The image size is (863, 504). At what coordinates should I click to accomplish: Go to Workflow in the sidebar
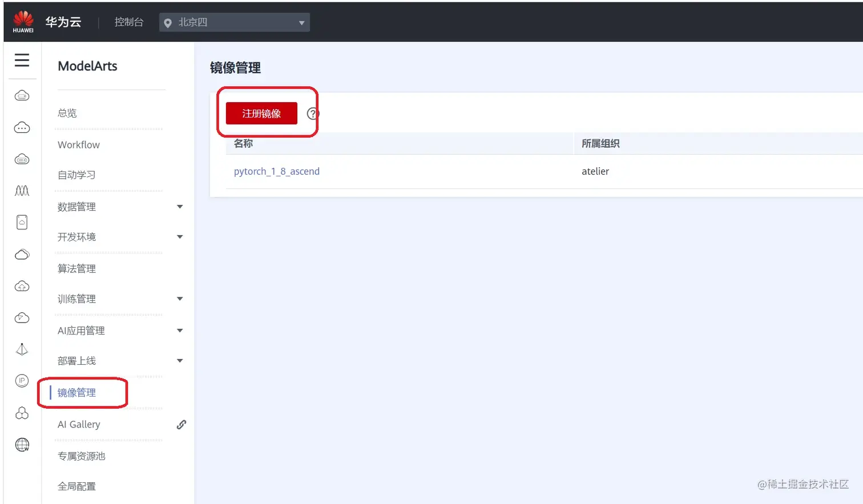79,145
